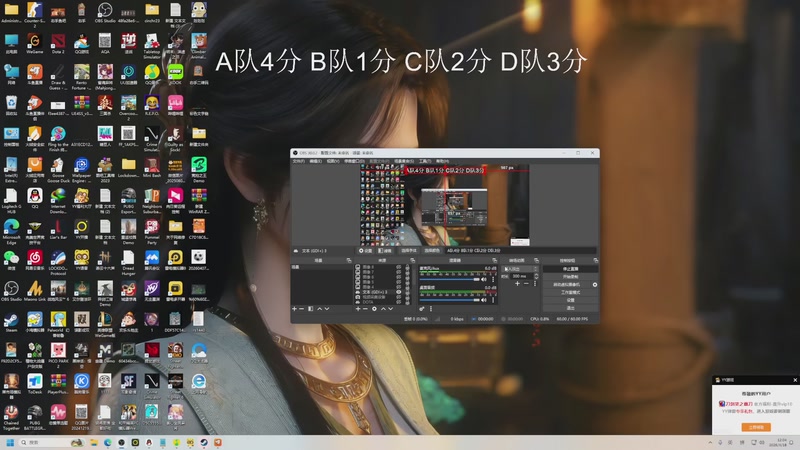The image size is (800, 450).
Task: Open R.E.P.O. desktop shortcut
Action: 152,106
